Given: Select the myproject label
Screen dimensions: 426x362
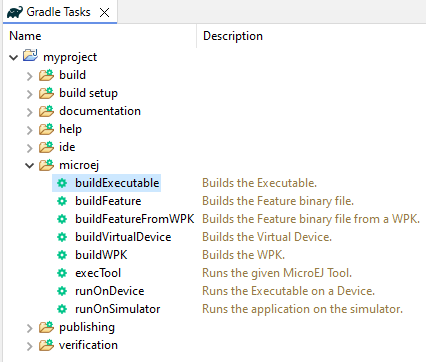Looking at the screenshot, I should [x=70, y=57].
